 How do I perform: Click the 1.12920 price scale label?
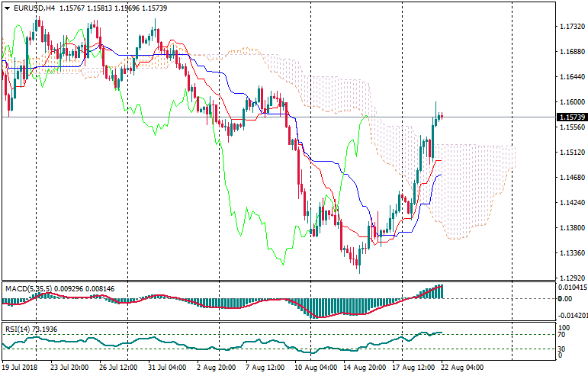[x=569, y=278]
